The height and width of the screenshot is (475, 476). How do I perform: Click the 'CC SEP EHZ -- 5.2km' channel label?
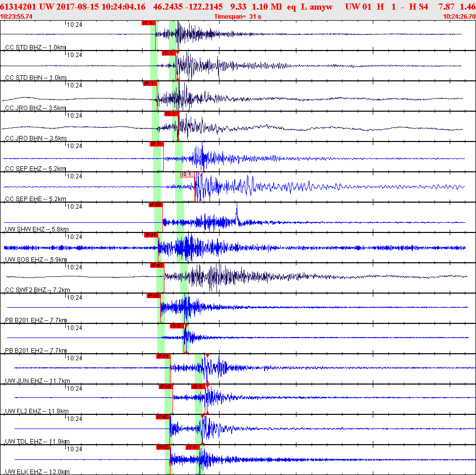coord(35,169)
